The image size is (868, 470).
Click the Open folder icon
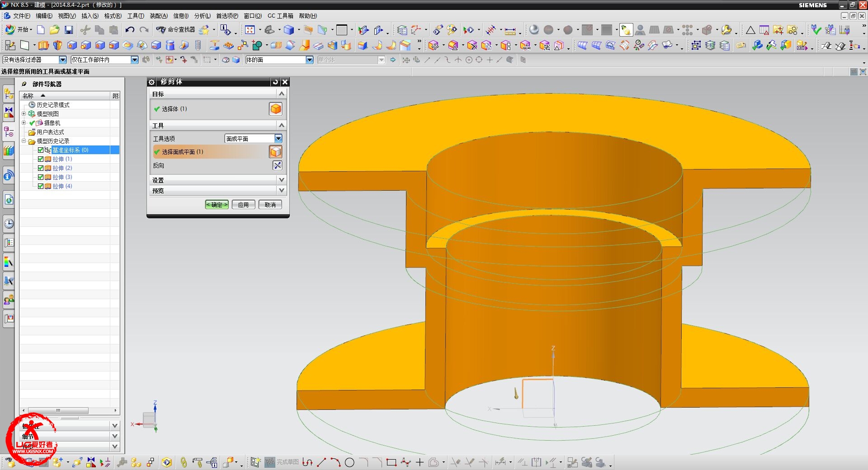[55, 30]
